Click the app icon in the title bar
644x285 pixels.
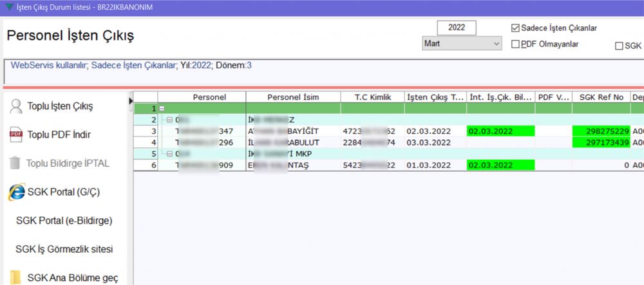click(x=8, y=6)
